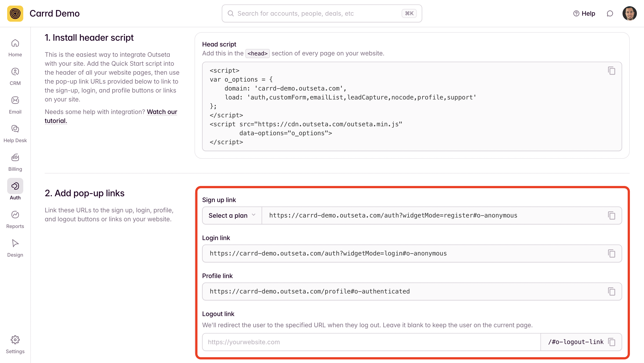Viewport: 644px width, 363px height.
Task: Open the chat messages icon
Action: click(610, 13)
